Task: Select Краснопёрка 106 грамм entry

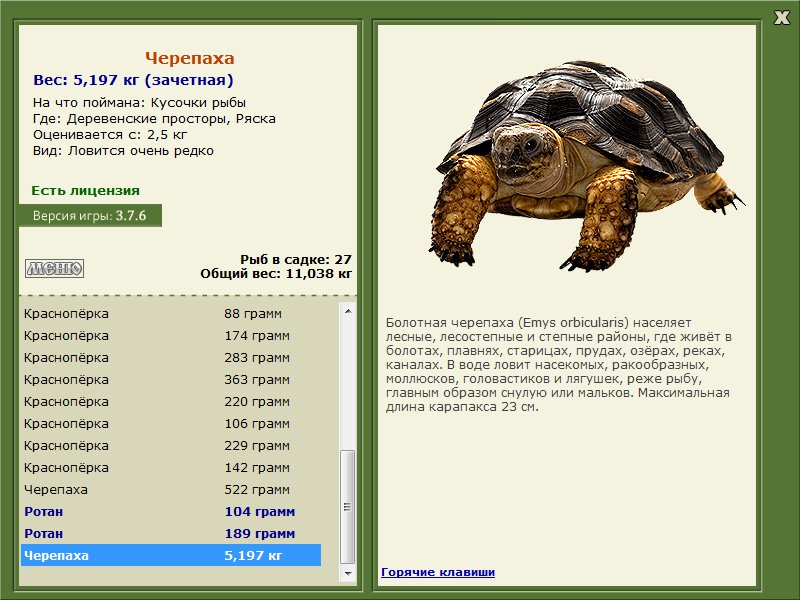Action: click(171, 423)
